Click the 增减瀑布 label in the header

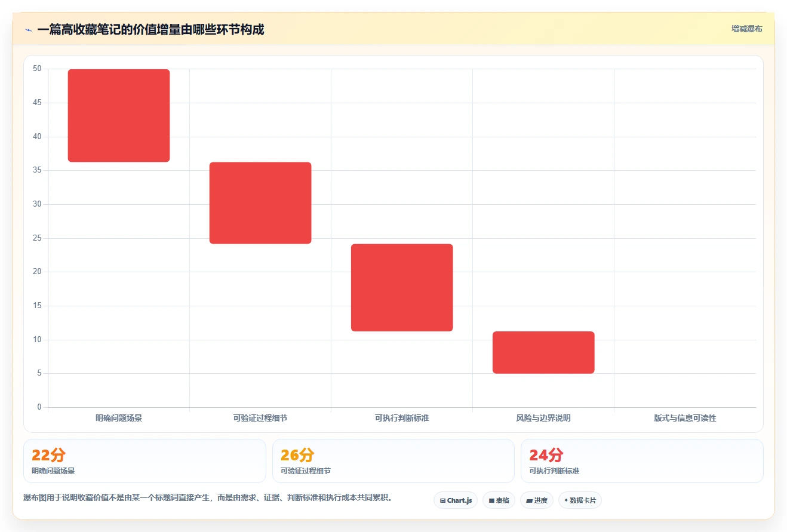pos(746,29)
